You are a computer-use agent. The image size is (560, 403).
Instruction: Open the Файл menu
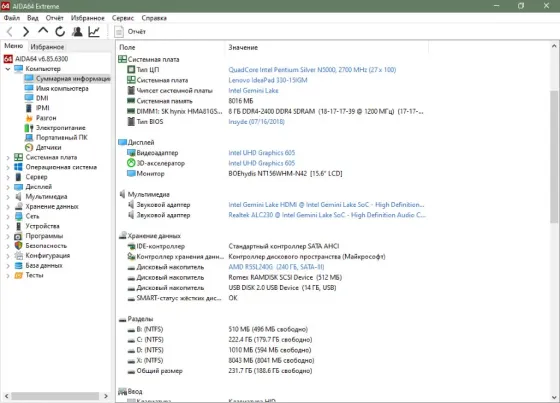point(12,18)
